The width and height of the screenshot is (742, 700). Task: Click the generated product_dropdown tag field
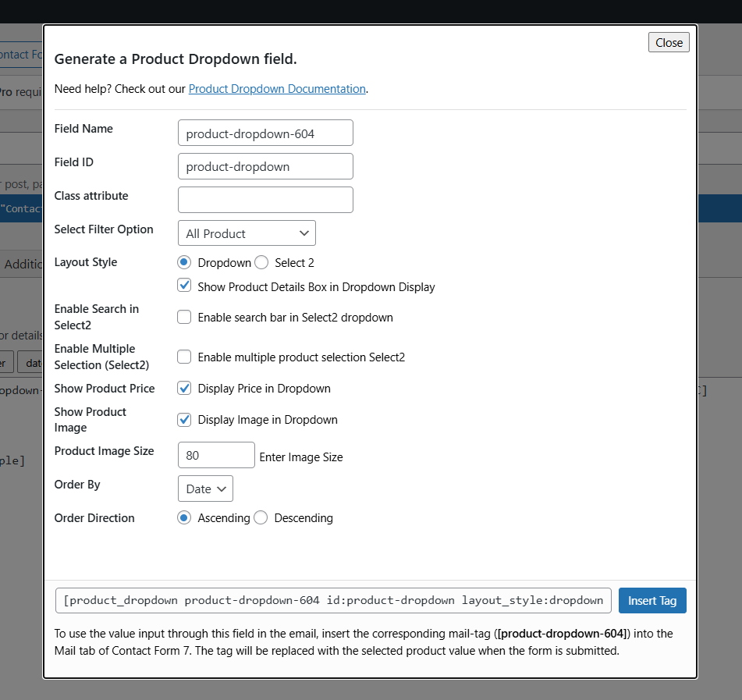(333, 601)
